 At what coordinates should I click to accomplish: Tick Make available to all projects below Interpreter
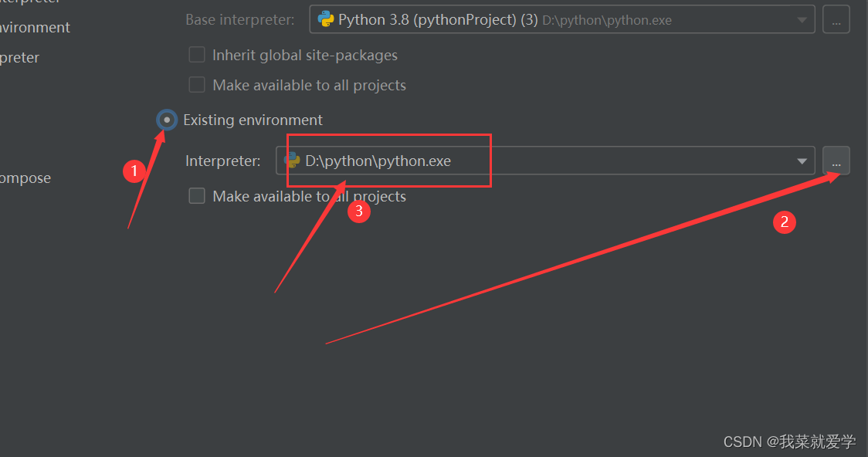click(x=198, y=196)
